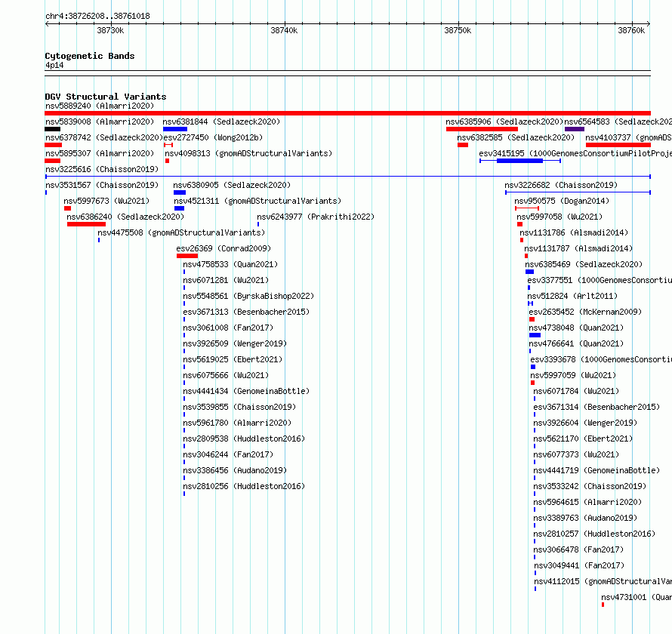Viewport: 672px width, 634px height.
Task: Click nsv5997058 (Wu2021) label
Action: click(559, 217)
